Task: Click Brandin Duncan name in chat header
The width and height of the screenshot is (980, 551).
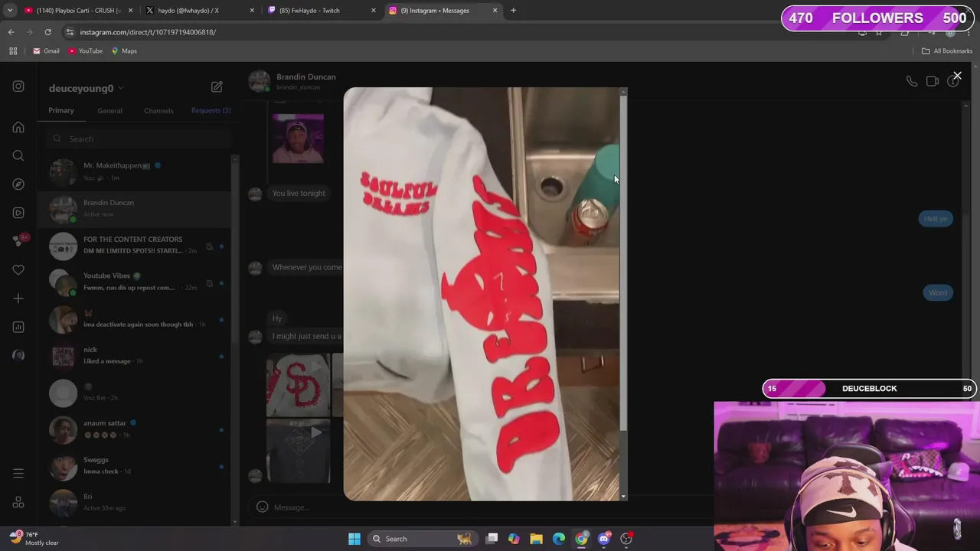Action: pyautogui.click(x=305, y=77)
